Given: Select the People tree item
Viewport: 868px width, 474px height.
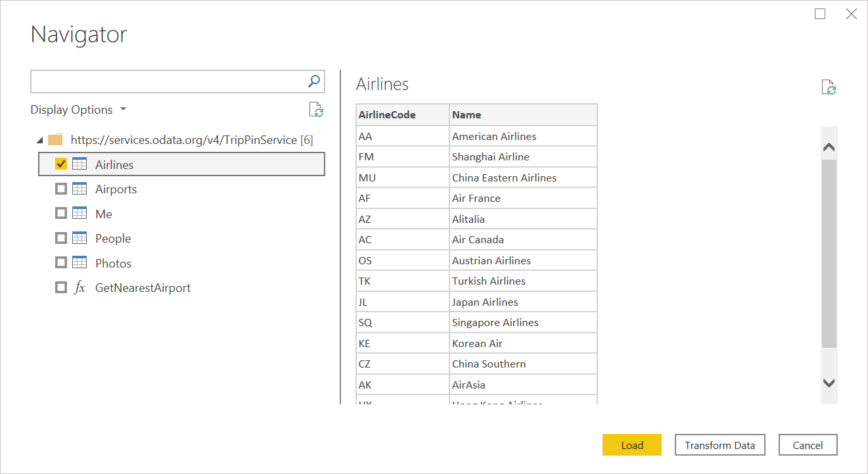Looking at the screenshot, I should coord(113,239).
